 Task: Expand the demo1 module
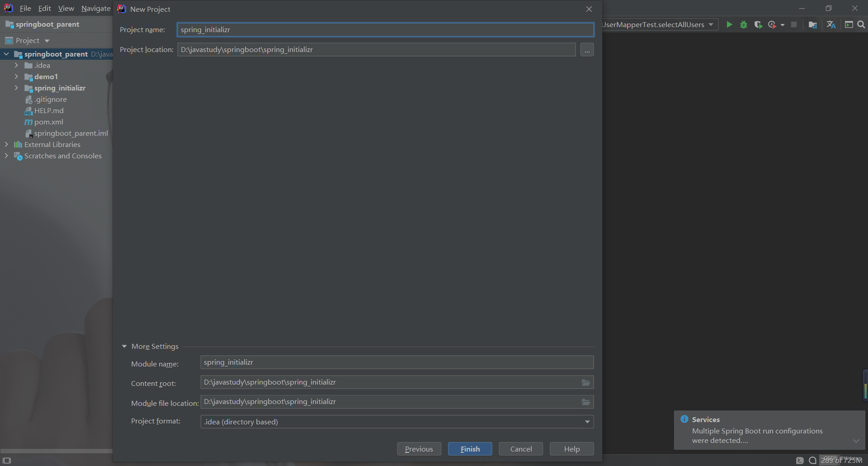16,76
